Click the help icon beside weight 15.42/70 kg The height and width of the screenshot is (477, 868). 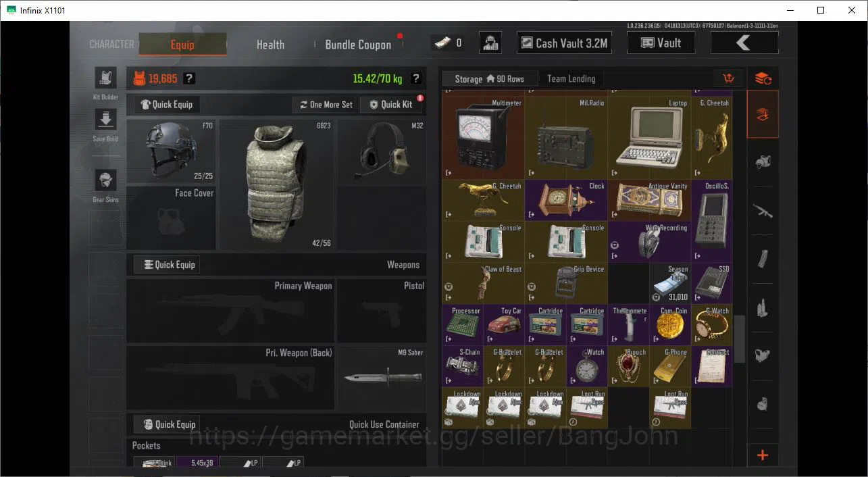[416, 78]
